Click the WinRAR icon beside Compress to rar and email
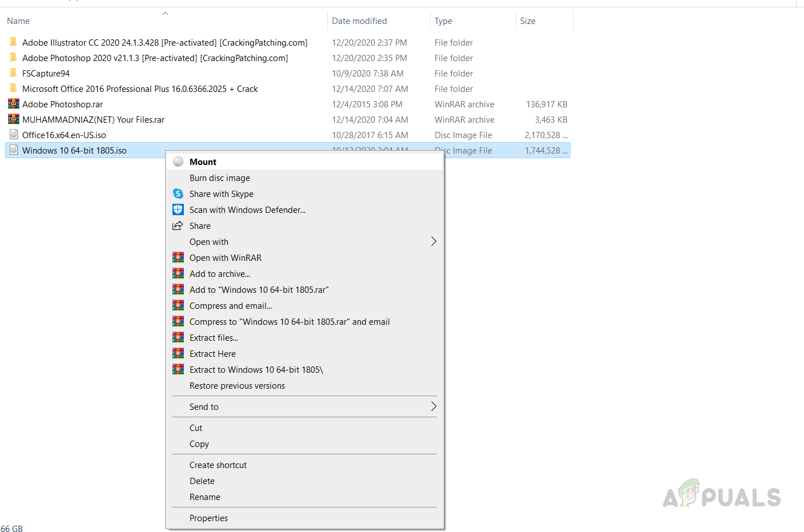Viewport: 804px width, 532px height. click(178, 321)
